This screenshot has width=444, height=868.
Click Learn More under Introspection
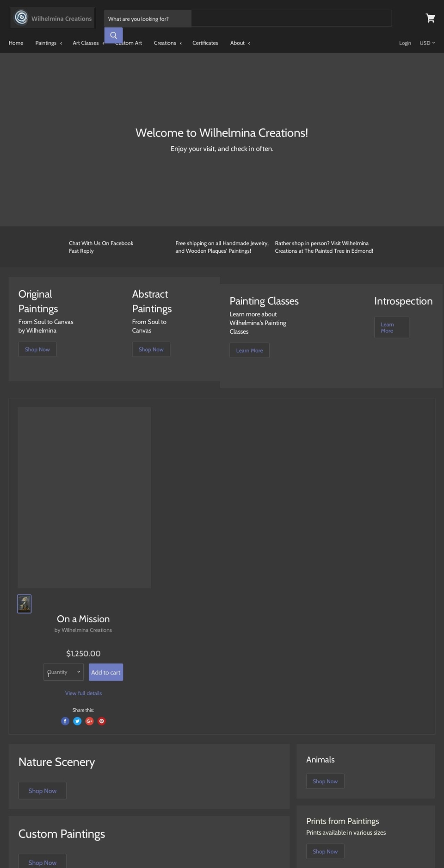(x=392, y=327)
